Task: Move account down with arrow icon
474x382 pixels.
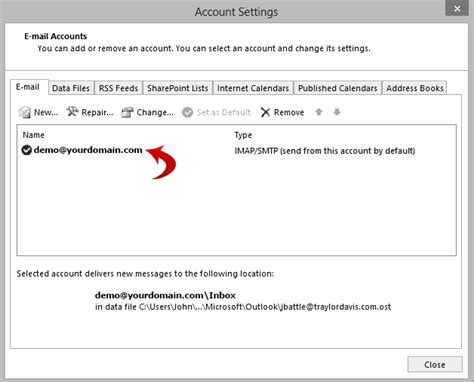Action: coord(337,112)
